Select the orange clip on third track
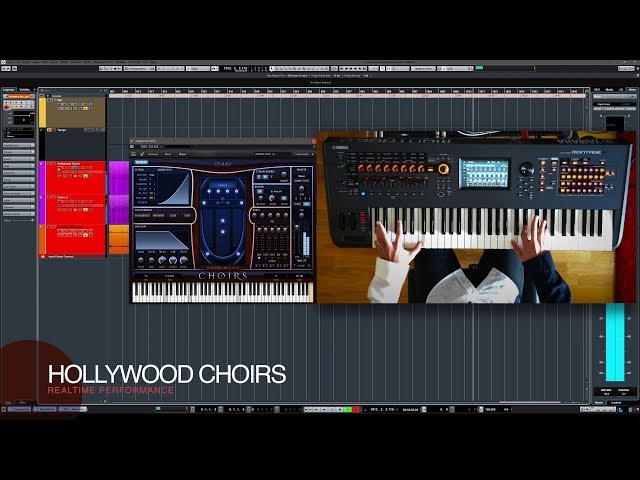 [119, 239]
